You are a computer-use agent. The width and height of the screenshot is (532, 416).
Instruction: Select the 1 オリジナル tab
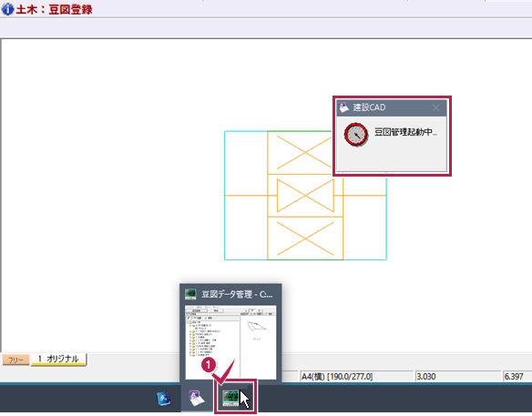point(58,359)
